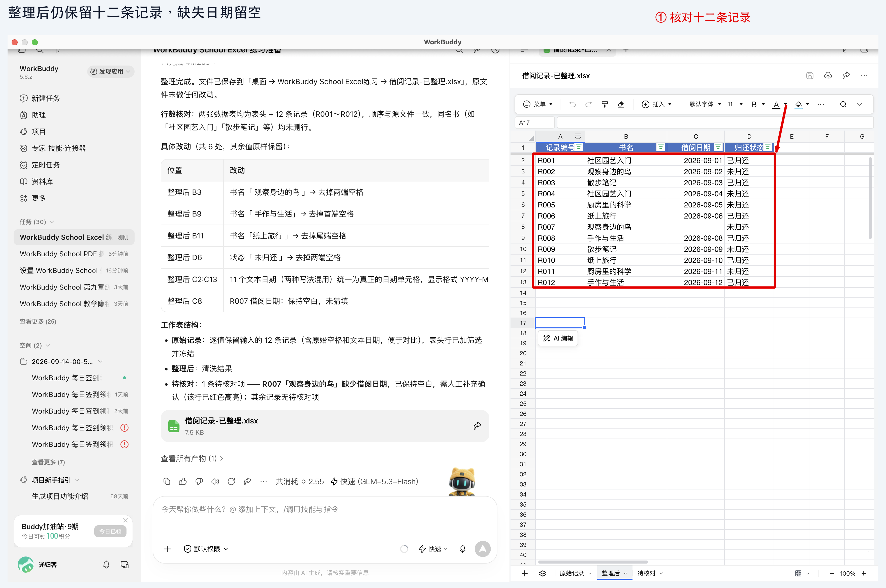Image resolution: width=886 pixels, height=588 pixels.
Task: Open the font size 11 dropdown
Action: [735, 104]
